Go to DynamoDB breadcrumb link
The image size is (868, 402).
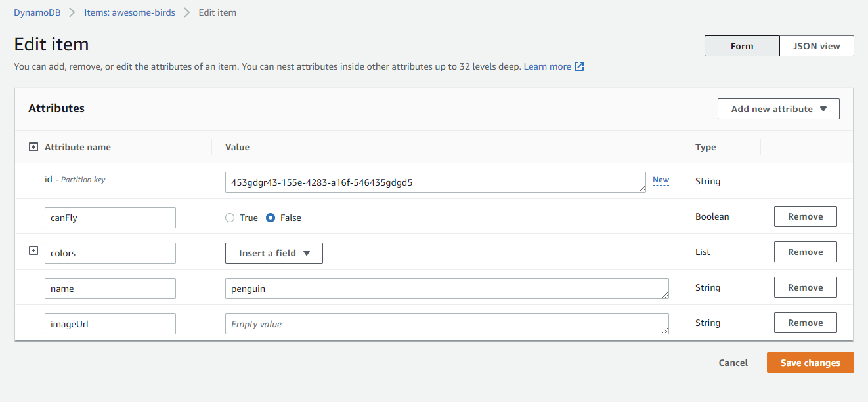pos(37,12)
